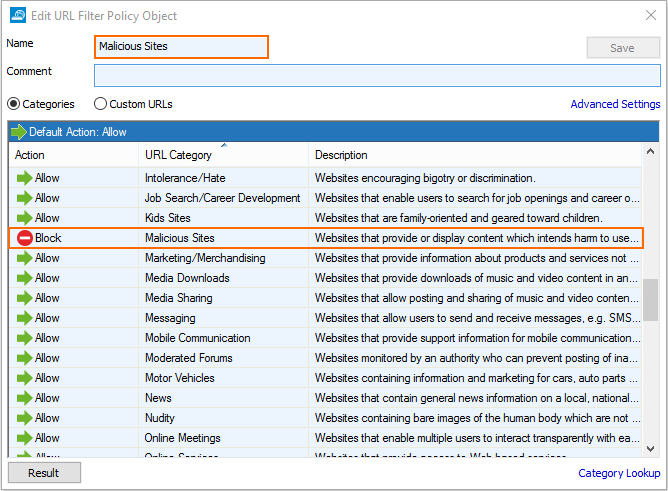Click the Allow arrow icon for News row

click(x=24, y=398)
